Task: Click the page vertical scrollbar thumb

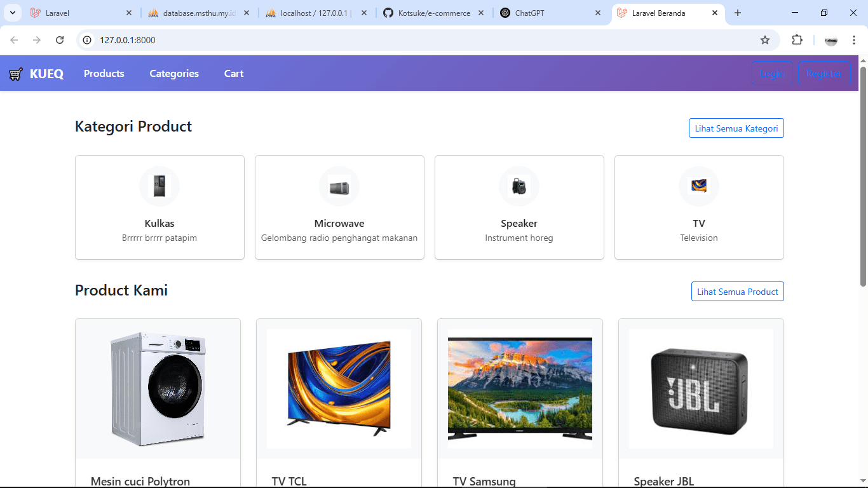Action: point(863,176)
